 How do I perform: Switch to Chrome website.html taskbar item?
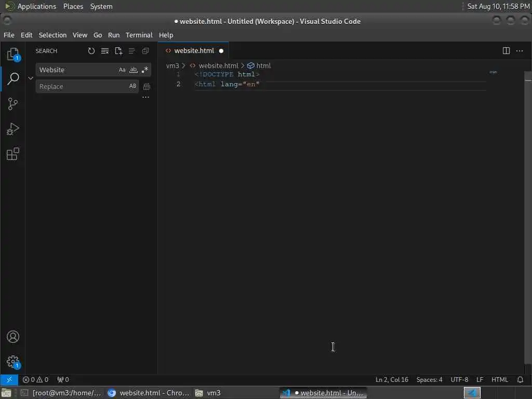click(x=148, y=393)
